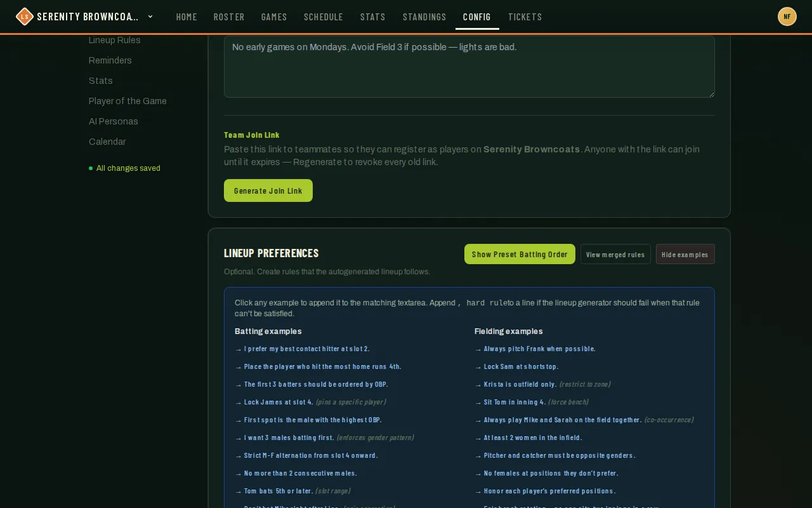Append '3 males batting first' example
The height and width of the screenshot is (508, 812).
(324, 438)
